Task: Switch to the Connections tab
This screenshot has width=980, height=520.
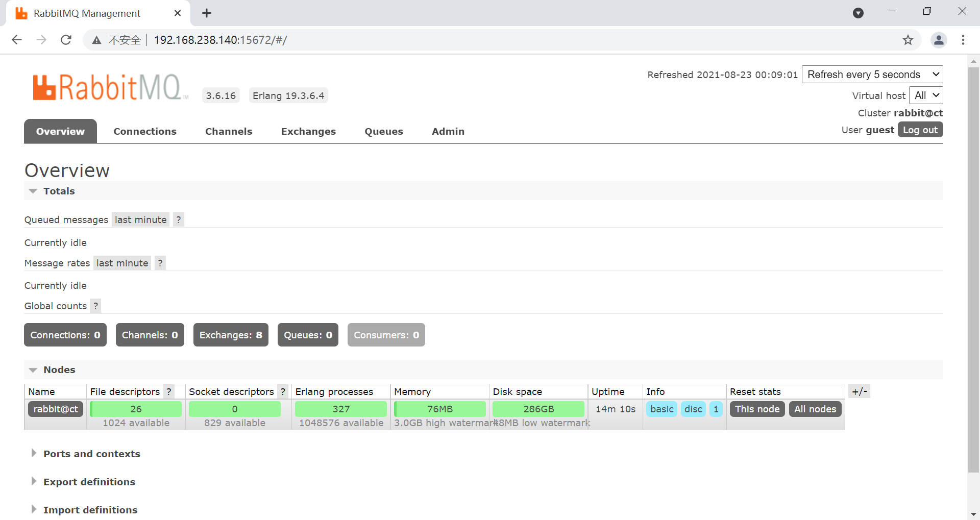Action: click(145, 131)
